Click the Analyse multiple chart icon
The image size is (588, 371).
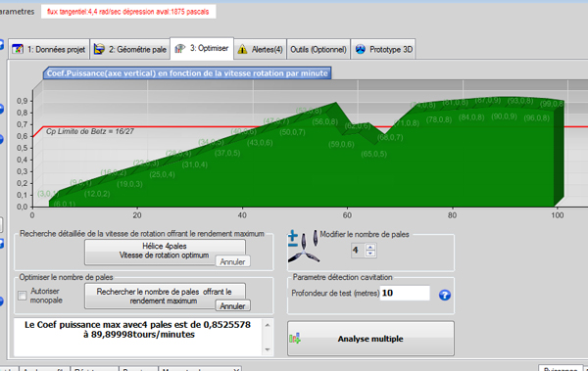[x=295, y=339]
